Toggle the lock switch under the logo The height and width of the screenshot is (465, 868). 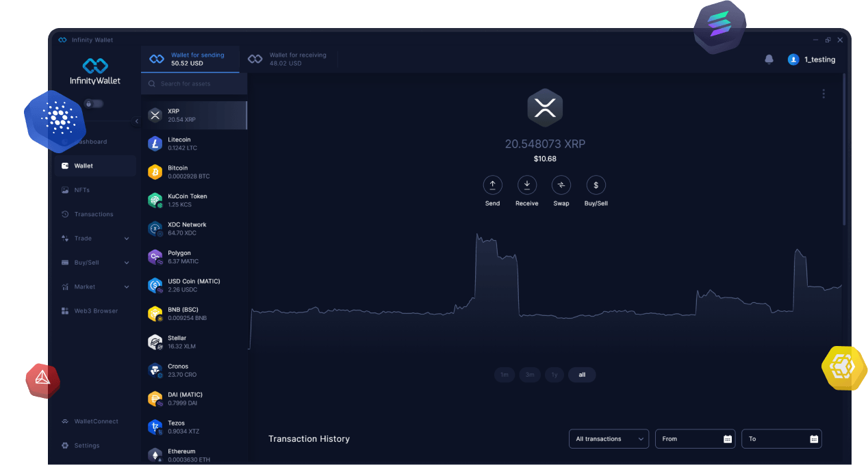(x=94, y=103)
